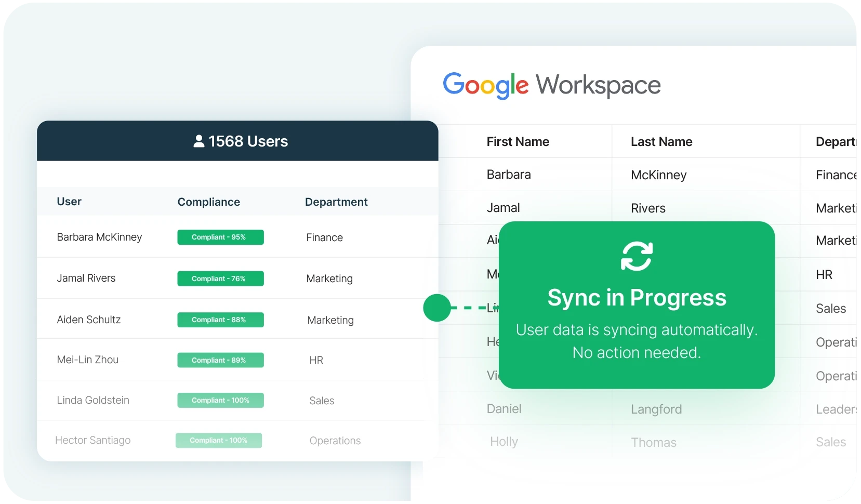The height and width of the screenshot is (504, 861).
Task: Click Barbara in the First Name column
Action: click(509, 175)
